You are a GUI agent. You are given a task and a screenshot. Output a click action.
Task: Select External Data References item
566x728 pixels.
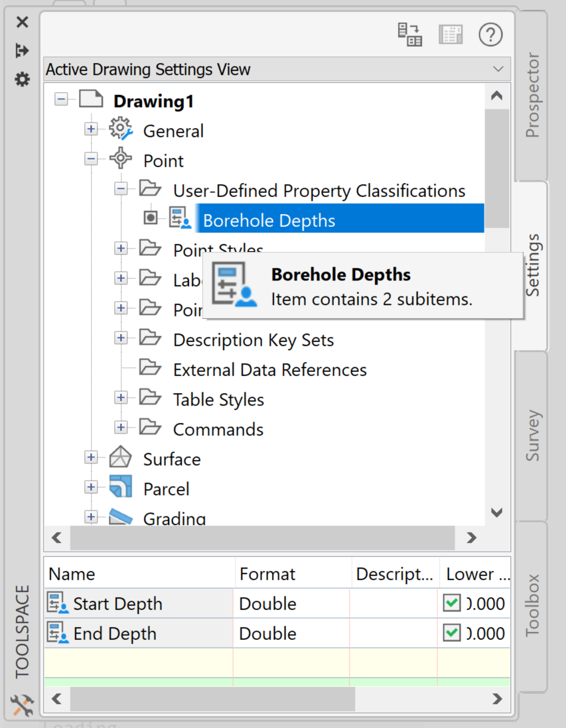click(270, 370)
